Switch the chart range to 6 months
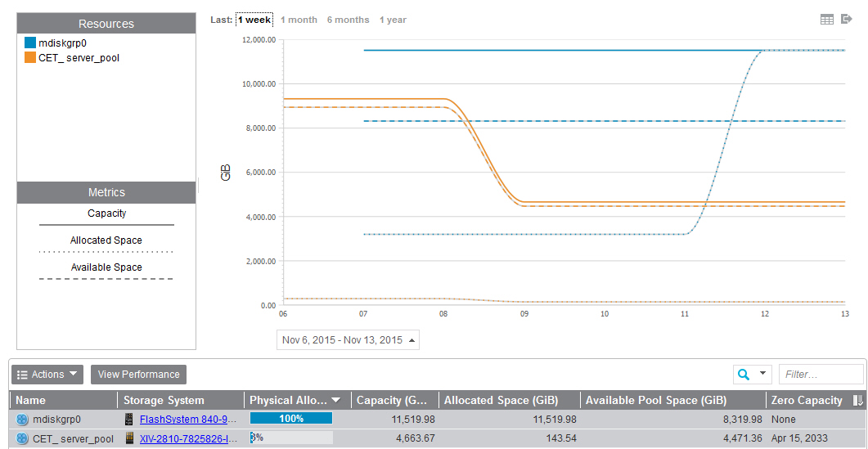868x449 pixels. [x=348, y=20]
